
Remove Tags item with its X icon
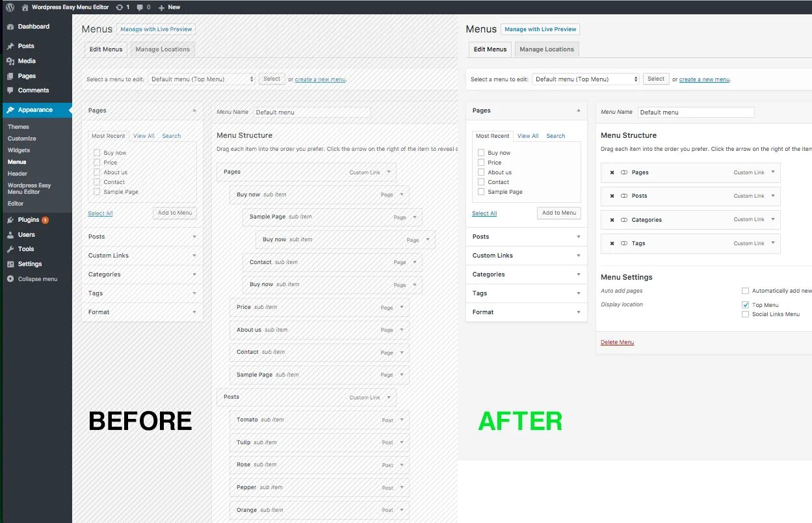click(x=612, y=243)
